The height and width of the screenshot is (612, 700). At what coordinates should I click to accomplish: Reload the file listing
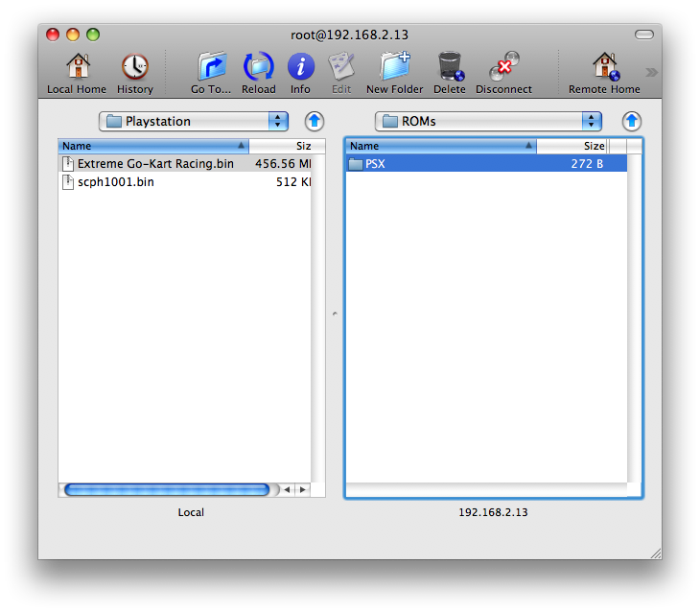[258, 67]
